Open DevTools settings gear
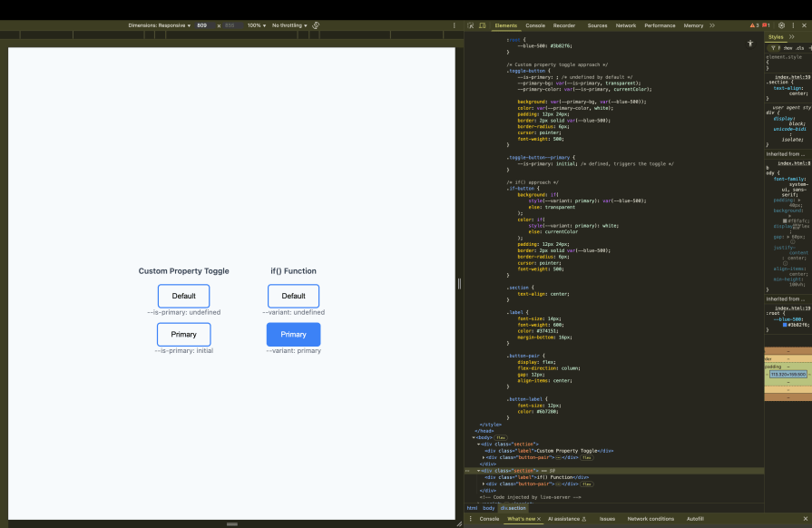This screenshot has height=528, width=812. click(x=781, y=25)
